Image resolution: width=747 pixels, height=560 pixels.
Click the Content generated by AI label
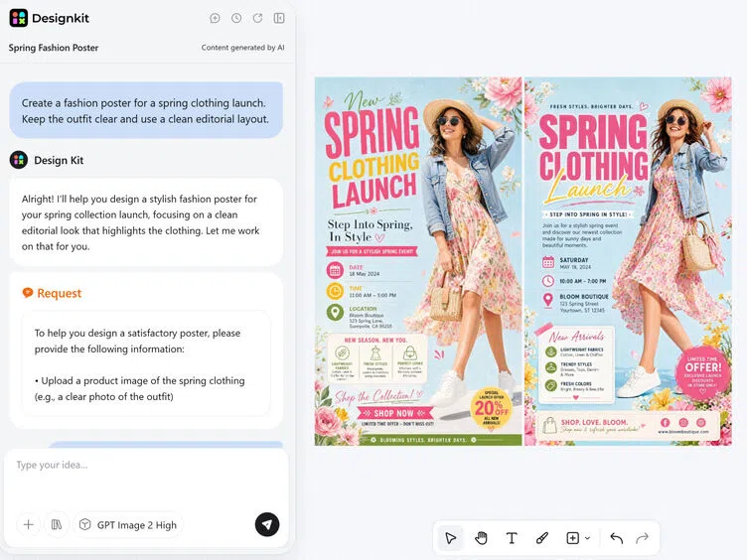[242, 48]
